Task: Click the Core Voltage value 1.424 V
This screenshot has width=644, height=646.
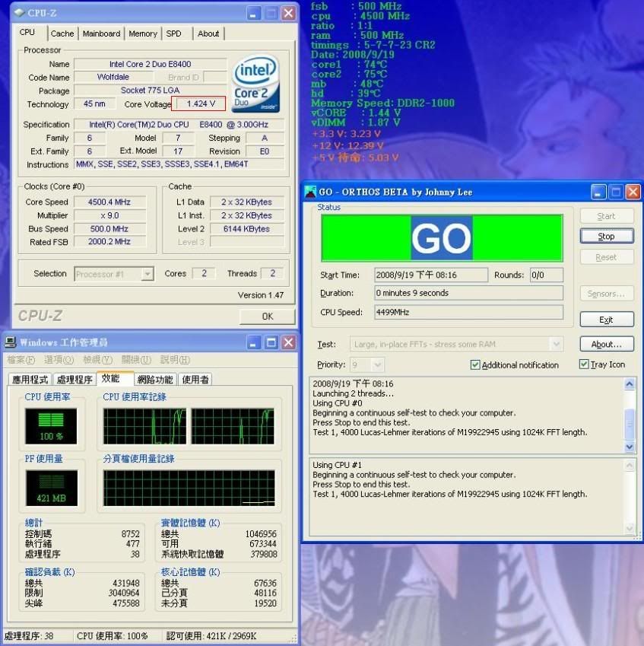Action: pyautogui.click(x=201, y=103)
